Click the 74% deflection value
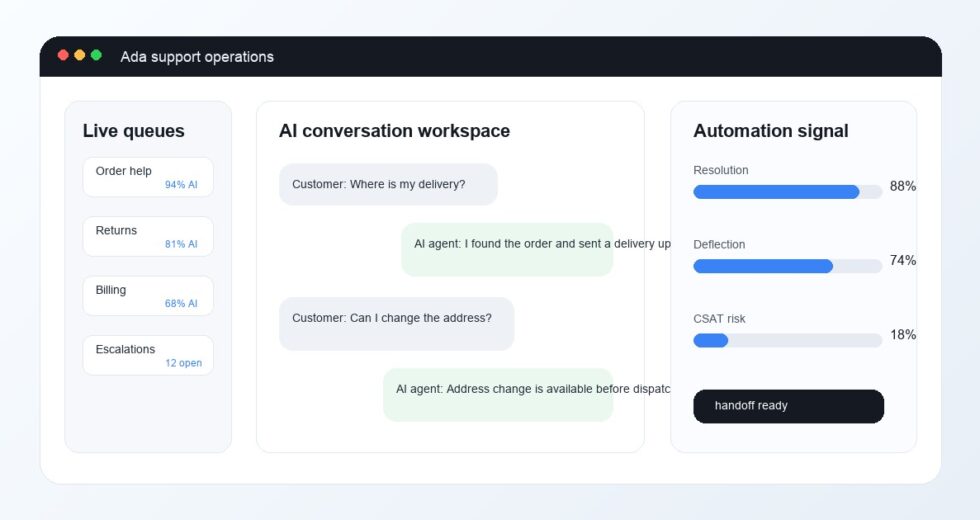The image size is (980, 520). [903, 261]
